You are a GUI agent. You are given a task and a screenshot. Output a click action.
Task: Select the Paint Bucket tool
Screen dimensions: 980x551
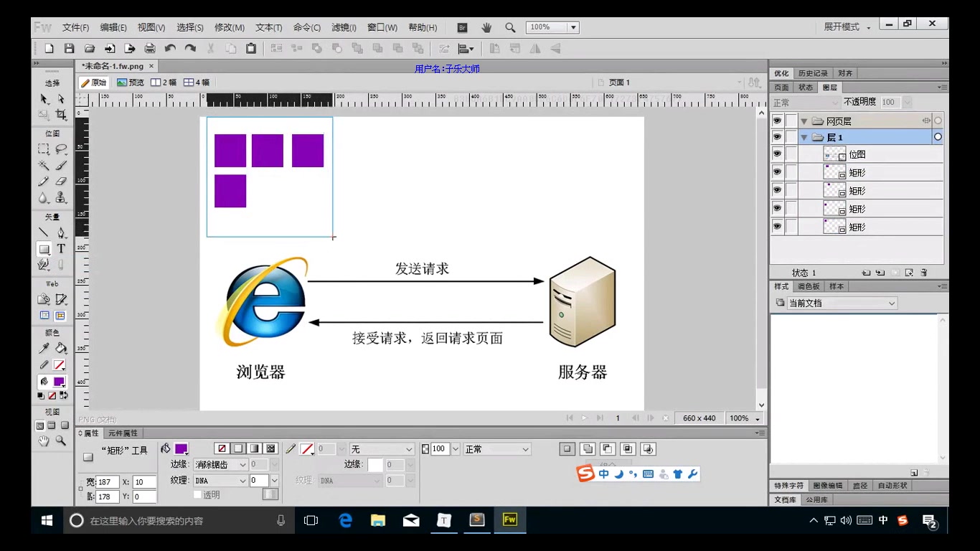coord(61,349)
